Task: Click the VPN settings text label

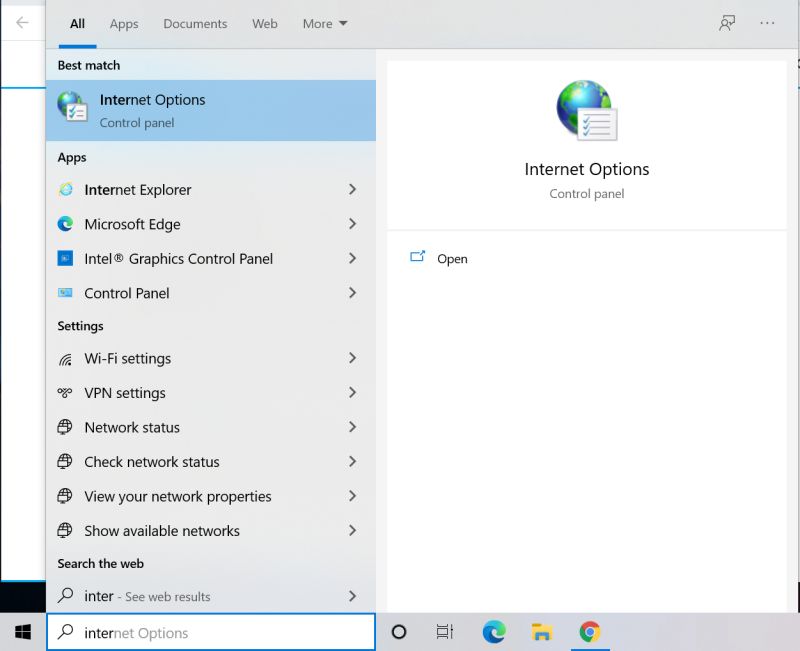Action: 125,393
